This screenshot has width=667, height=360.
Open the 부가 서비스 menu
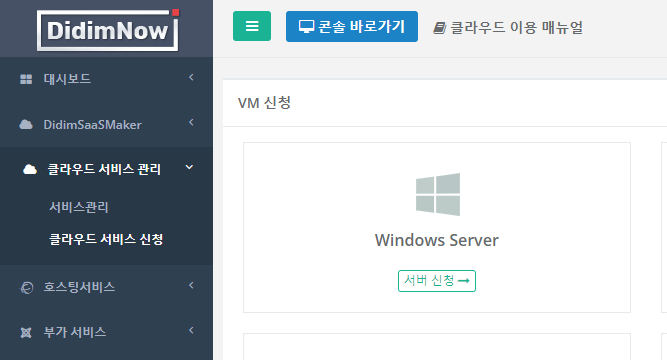point(106,332)
